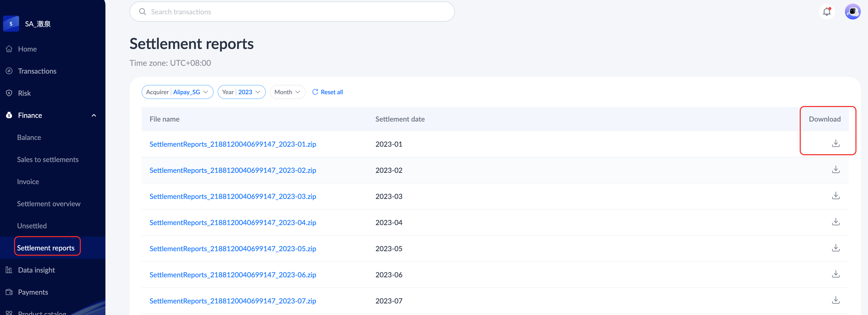
Task: Download the 2023-05 settlement report zip
Action: click(x=835, y=248)
